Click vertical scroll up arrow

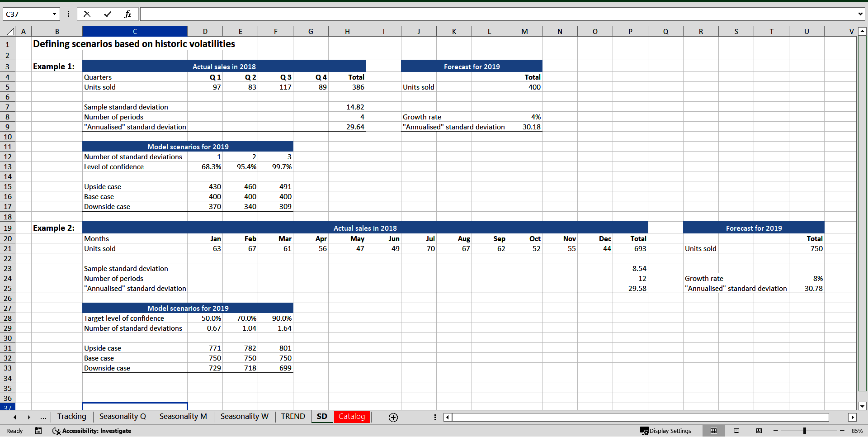(x=862, y=31)
